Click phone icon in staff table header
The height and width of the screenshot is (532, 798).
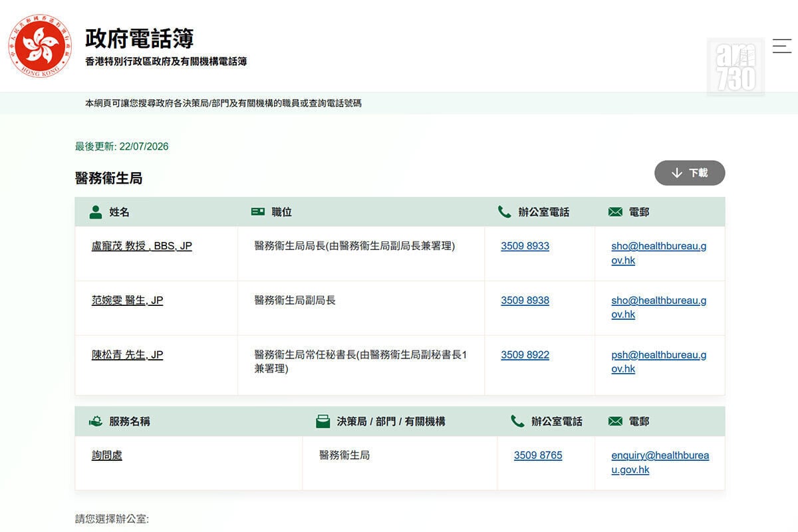pos(504,211)
